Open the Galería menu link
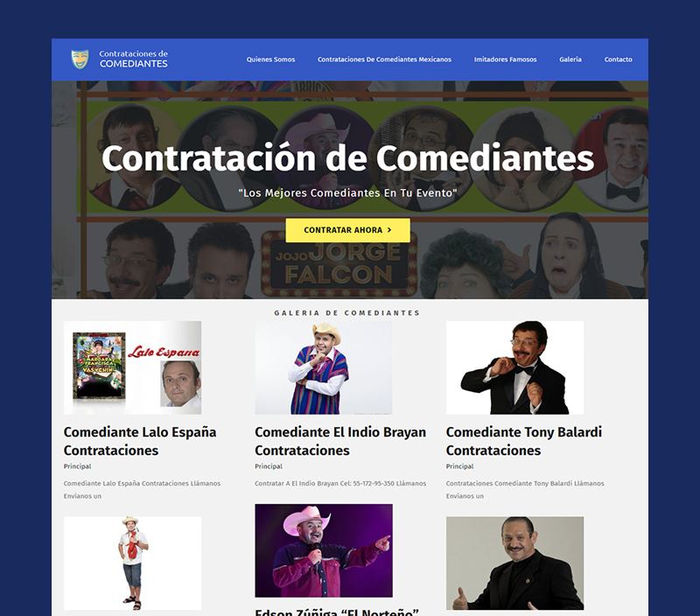 (x=570, y=59)
